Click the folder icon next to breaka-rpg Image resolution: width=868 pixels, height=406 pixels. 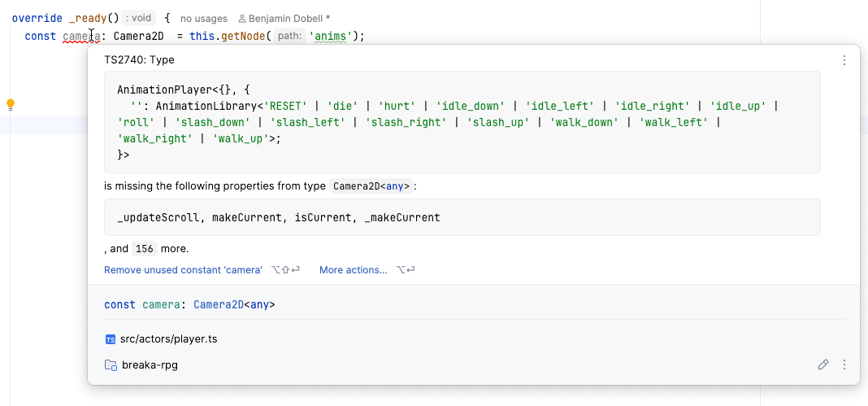[x=111, y=365]
